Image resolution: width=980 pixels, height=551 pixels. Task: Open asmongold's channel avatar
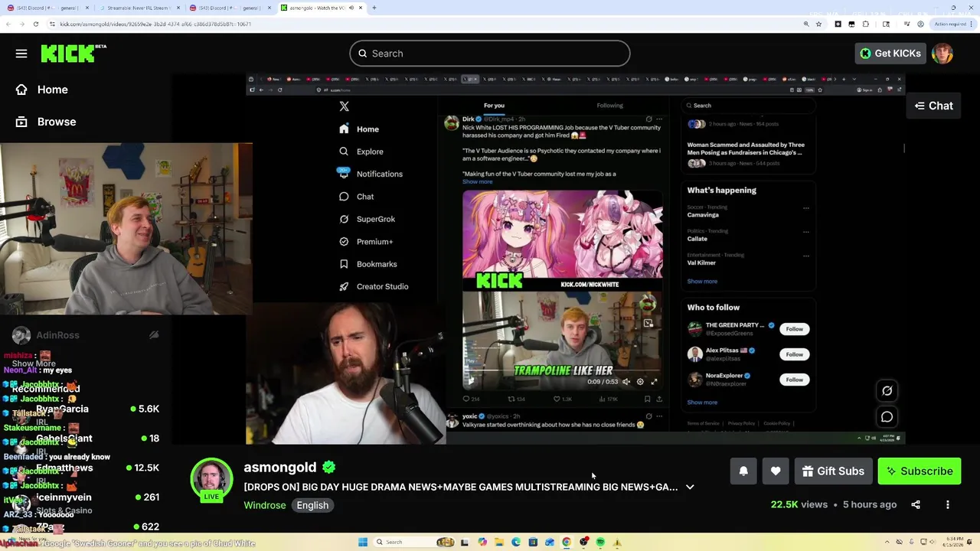211,478
